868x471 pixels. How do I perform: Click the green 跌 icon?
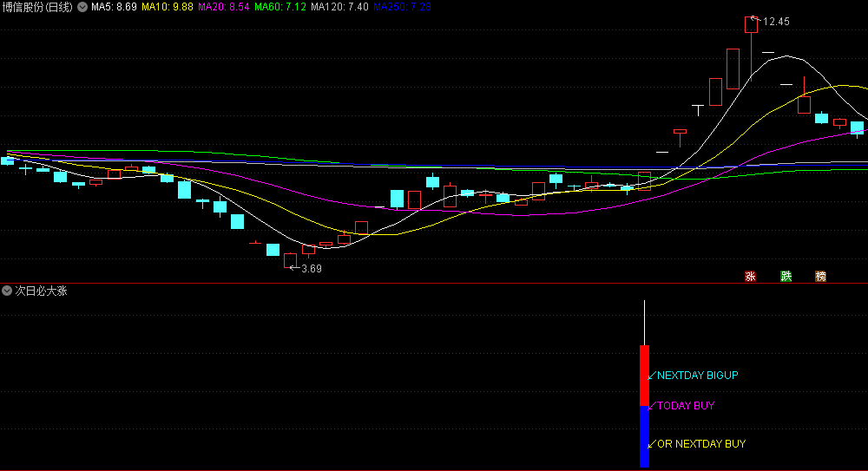pyautogui.click(x=786, y=276)
